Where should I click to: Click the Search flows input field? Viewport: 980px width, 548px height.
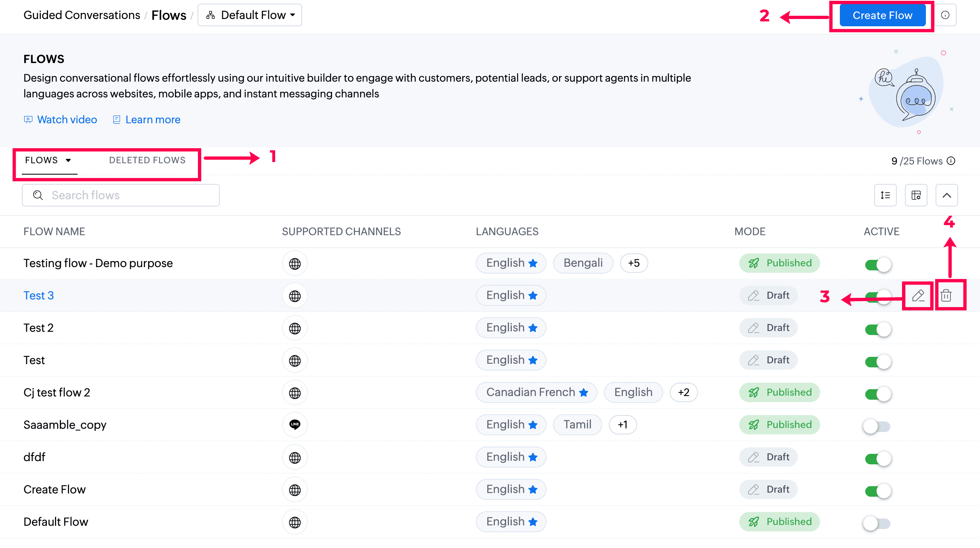(x=121, y=195)
